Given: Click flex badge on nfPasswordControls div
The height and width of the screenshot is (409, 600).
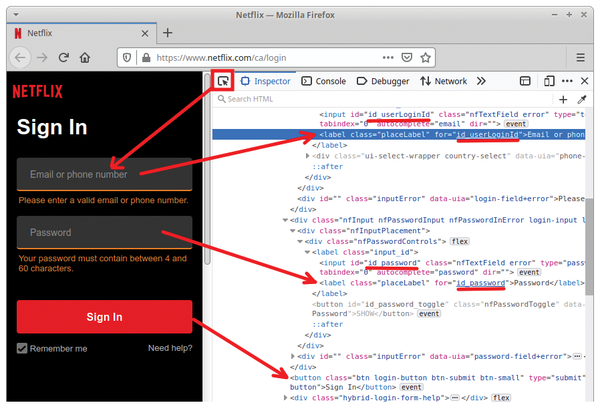Looking at the screenshot, I should [460, 241].
